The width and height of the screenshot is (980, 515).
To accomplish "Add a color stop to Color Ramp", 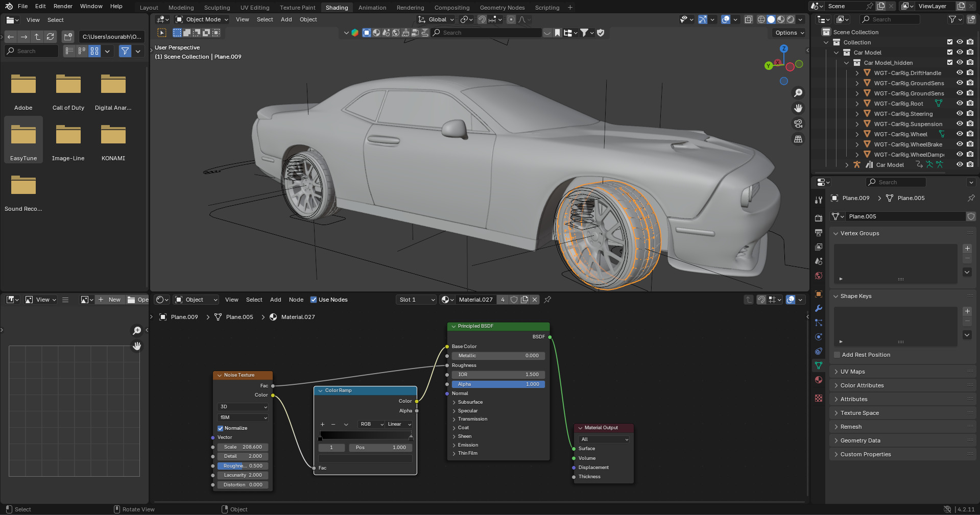I will tap(322, 424).
